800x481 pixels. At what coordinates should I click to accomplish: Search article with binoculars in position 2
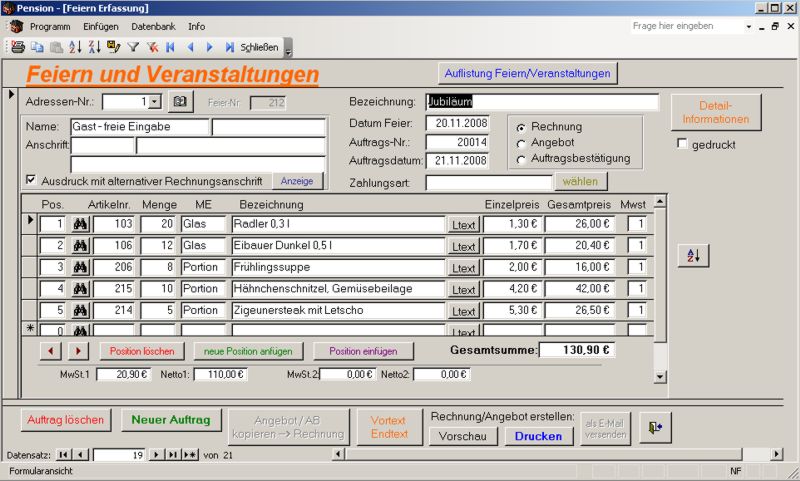tap(80, 245)
